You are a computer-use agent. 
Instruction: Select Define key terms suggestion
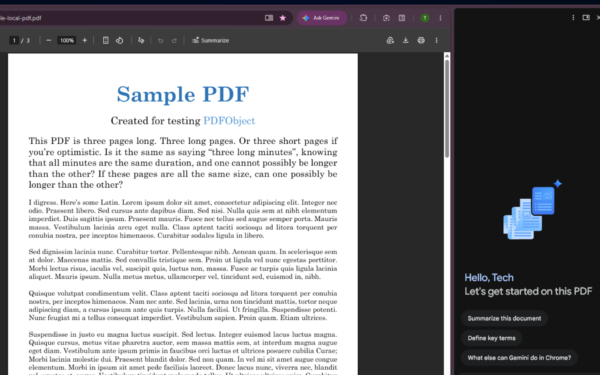[491, 338]
